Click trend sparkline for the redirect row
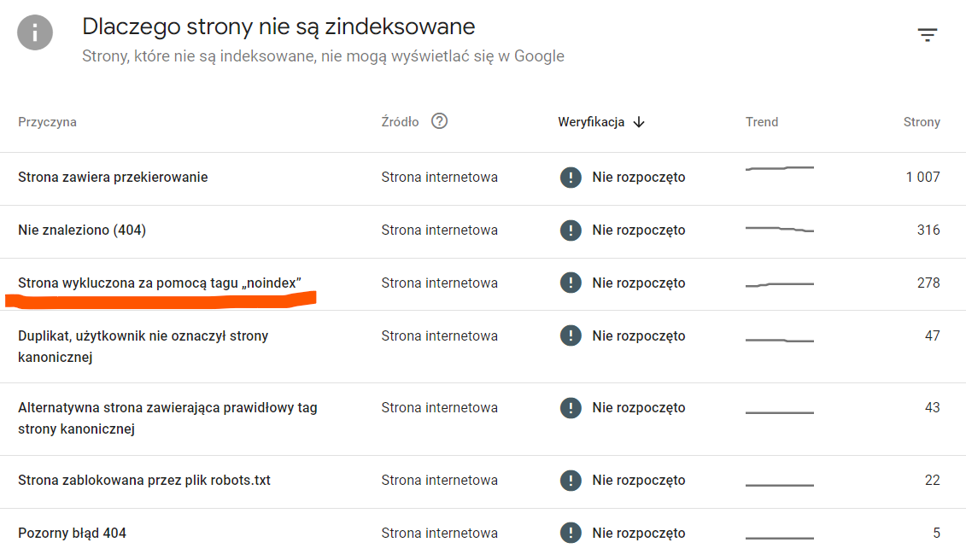Image resolution: width=966 pixels, height=560 pixels. [779, 169]
